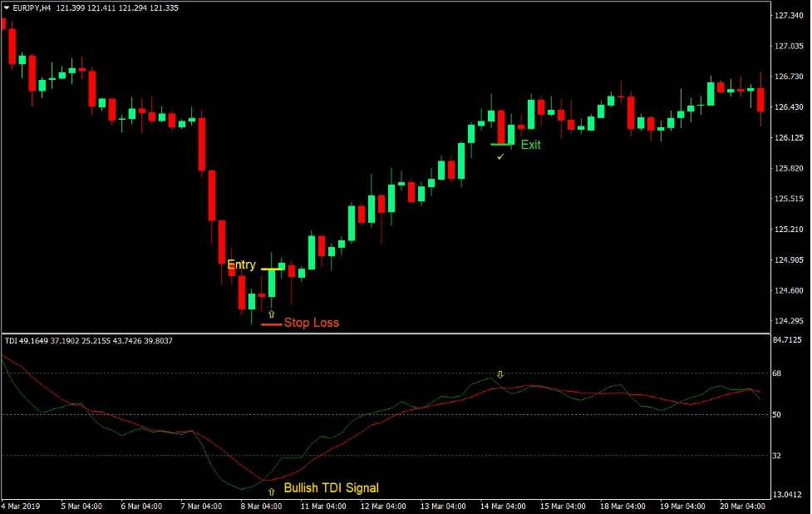This screenshot has width=812, height=514.
Task: Select the yellow checkmark below the Exit line
Action: pyautogui.click(x=500, y=156)
